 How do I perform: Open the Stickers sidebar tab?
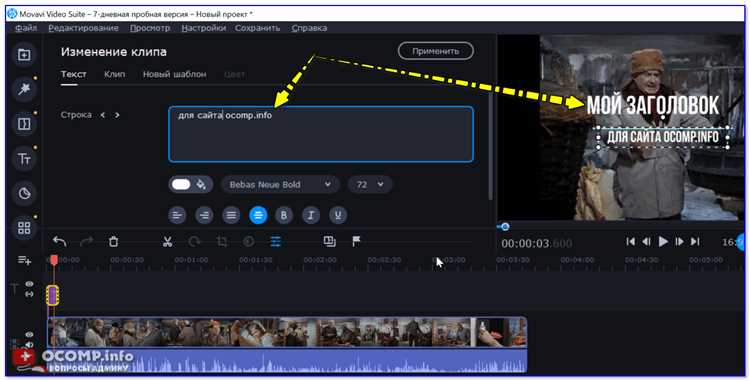24,194
